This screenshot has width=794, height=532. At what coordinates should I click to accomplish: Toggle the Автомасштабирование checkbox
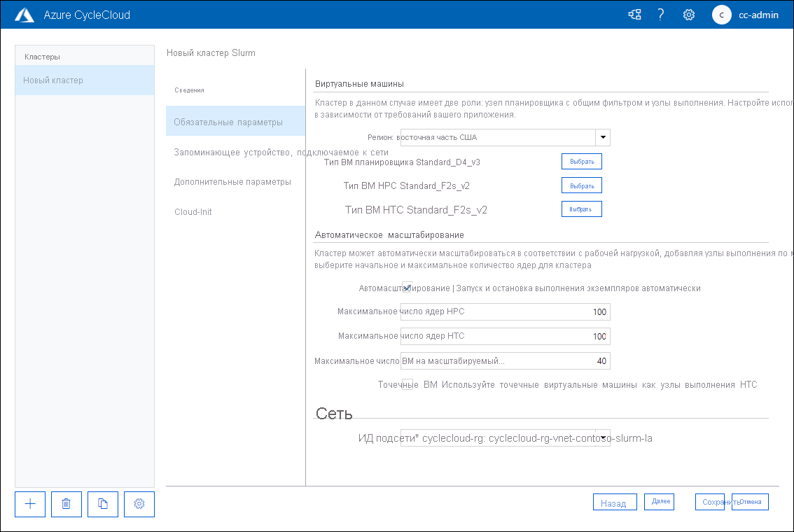(407, 288)
